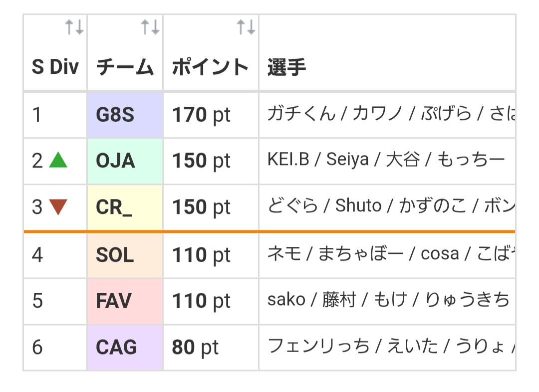Click the OJA team cell
Image resolution: width=539 pixels, height=392 pixels.
click(125, 161)
